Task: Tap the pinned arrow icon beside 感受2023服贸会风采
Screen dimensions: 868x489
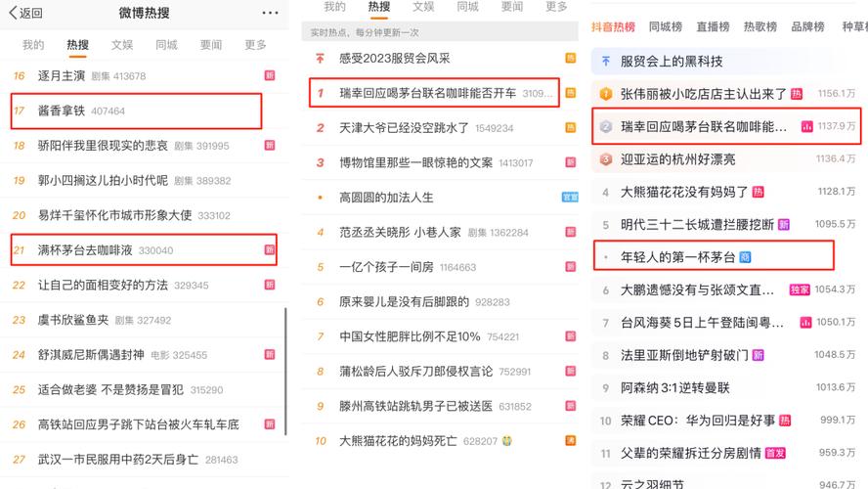Action: click(320, 58)
